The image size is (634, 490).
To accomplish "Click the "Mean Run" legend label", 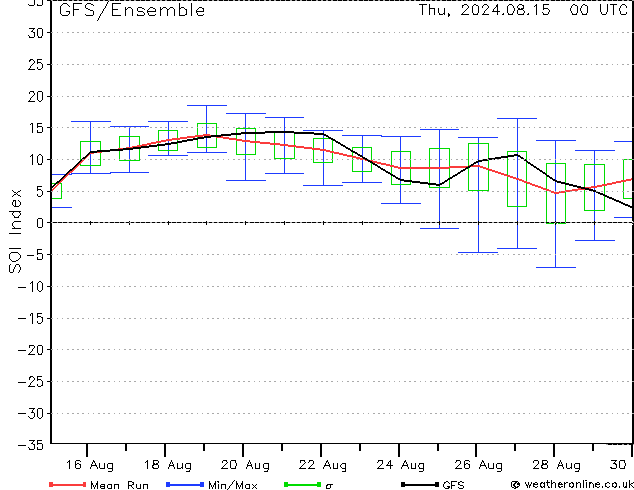I will [119, 485].
